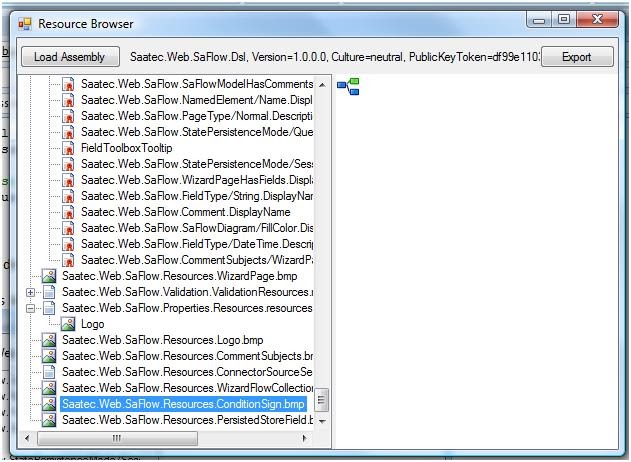This screenshot has width=631, height=462.
Task: Click image icon next to Resources.PersistedStoreField
Action: 49,420
